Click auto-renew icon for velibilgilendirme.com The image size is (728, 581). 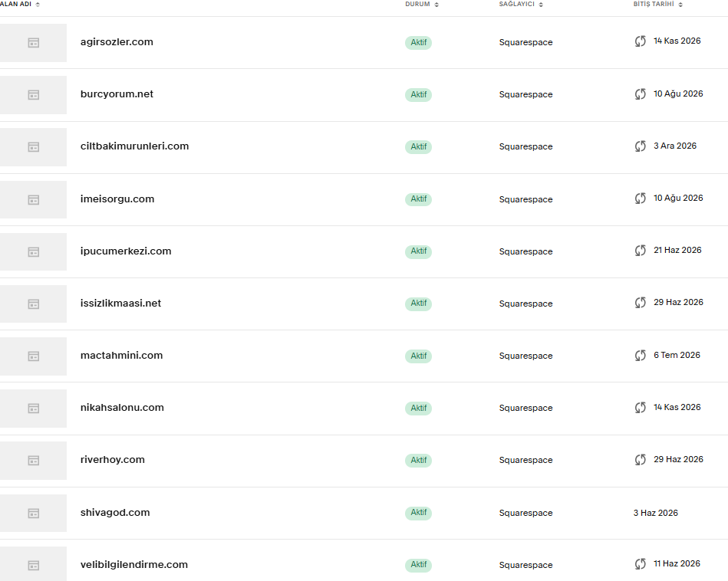[x=641, y=564]
